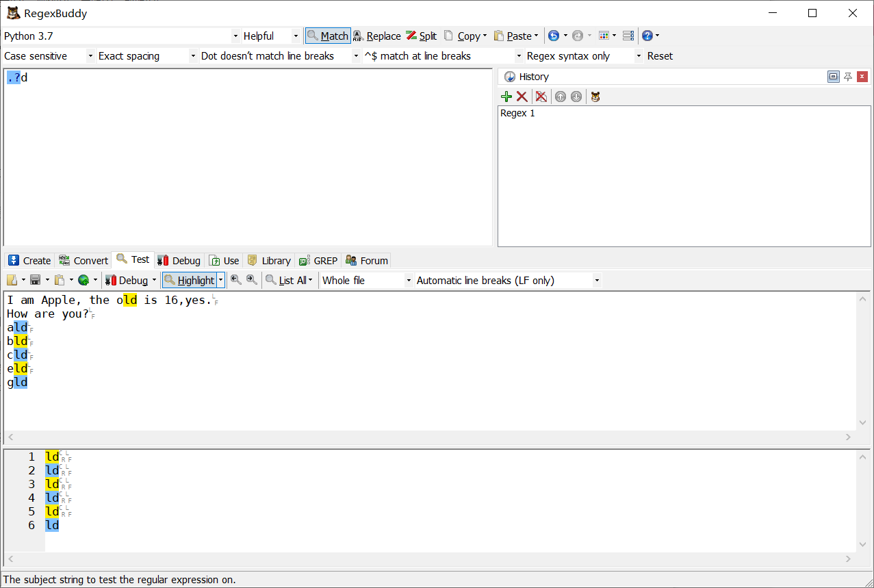The height and width of the screenshot is (588, 874).
Task: Click the Save test file floppy icon
Action: pyautogui.click(x=35, y=280)
